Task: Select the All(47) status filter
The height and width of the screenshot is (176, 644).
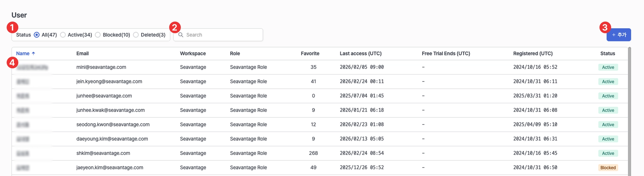Action: click(x=37, y=35)
